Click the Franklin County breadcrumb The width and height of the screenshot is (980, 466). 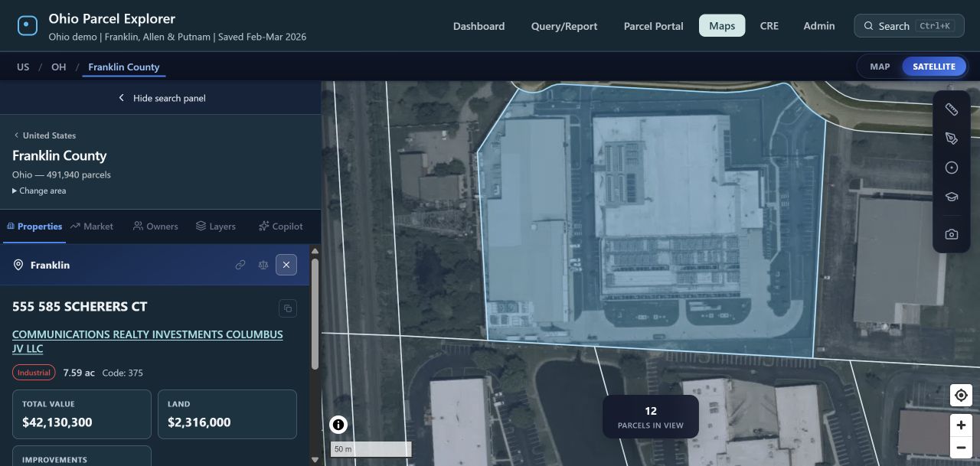124,67
